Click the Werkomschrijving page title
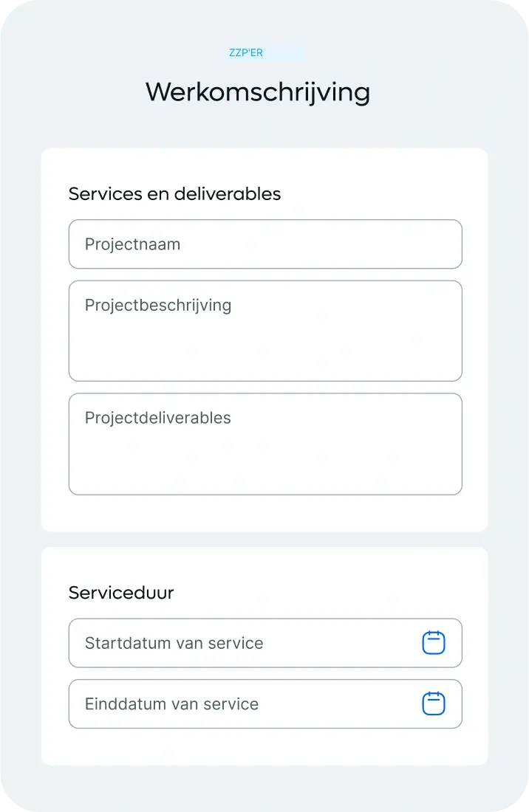529x812 pixels. (x=258, y=93)
